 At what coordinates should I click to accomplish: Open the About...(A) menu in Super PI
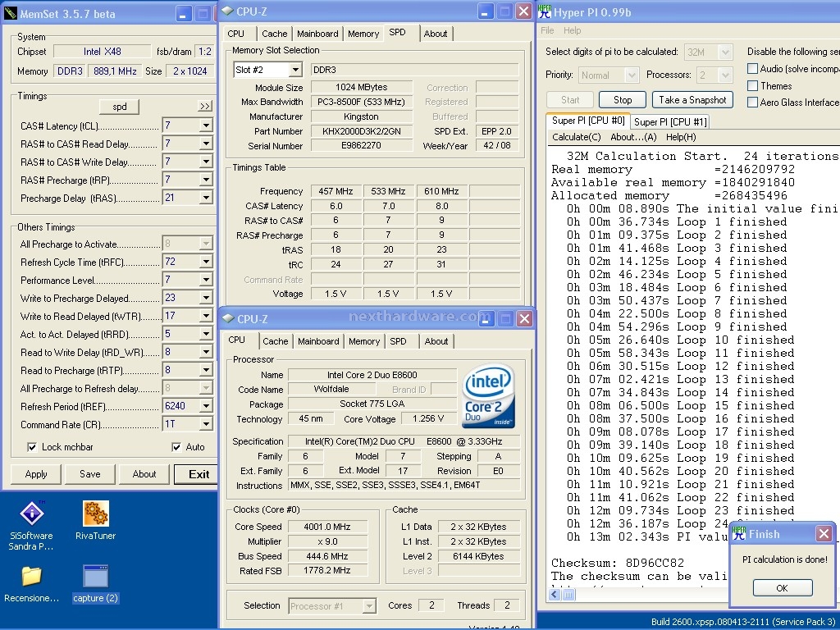pyautogui.click(x=634, y=137)
